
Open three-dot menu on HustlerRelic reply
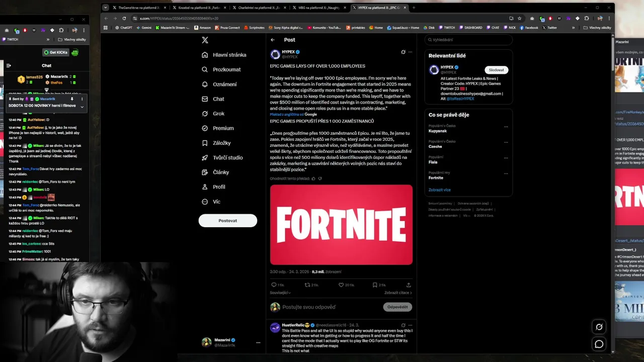pyautogui.click(x=410, y=325)
